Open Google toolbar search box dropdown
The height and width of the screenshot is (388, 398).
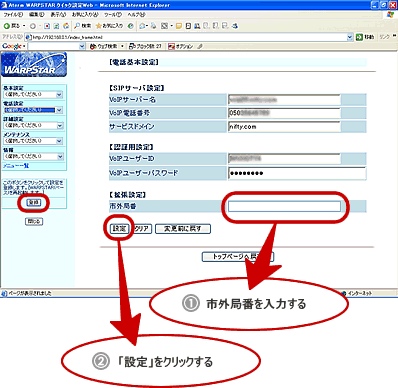click(82, 46)
